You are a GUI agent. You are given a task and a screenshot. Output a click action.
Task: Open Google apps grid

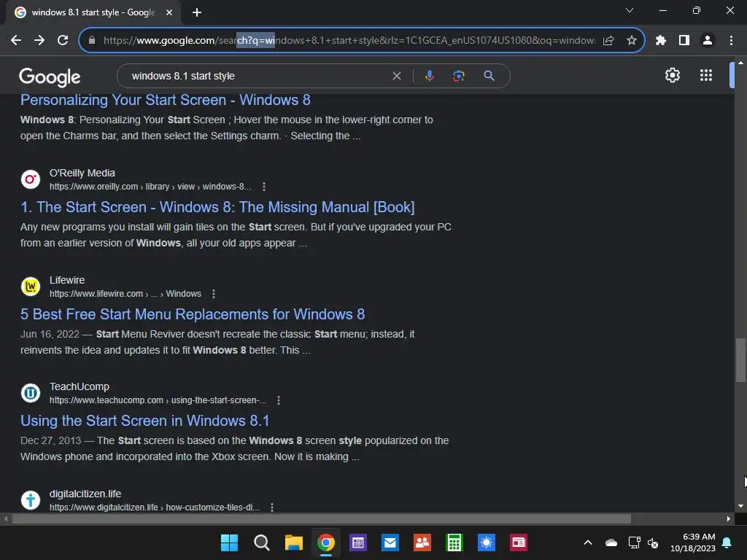tap(706, 75)
